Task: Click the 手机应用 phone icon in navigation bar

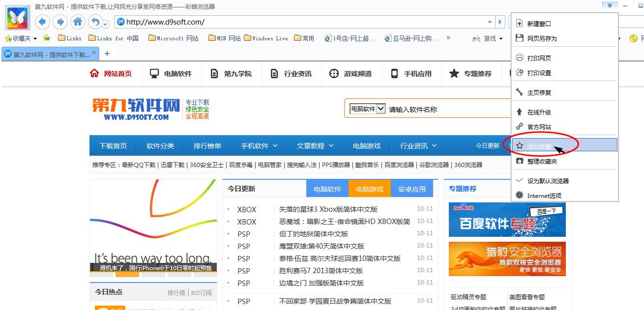Action: point(394,73)
